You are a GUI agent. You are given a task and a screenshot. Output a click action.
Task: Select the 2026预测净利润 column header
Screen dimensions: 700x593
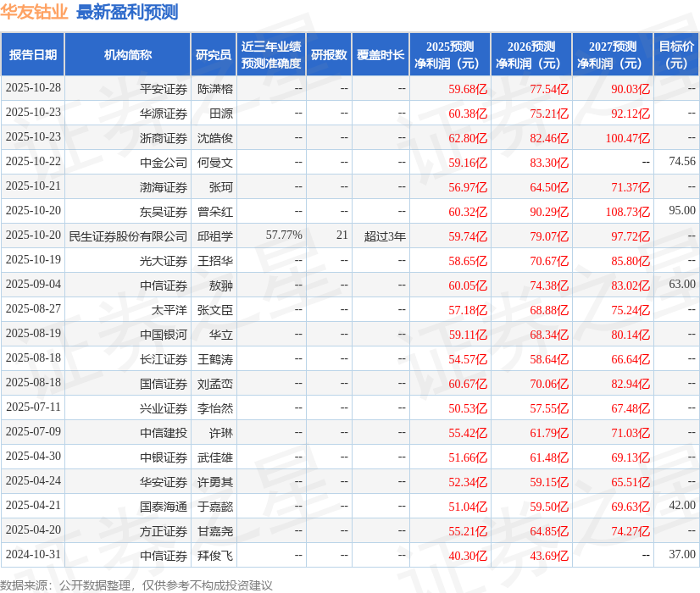pos(532,53)
